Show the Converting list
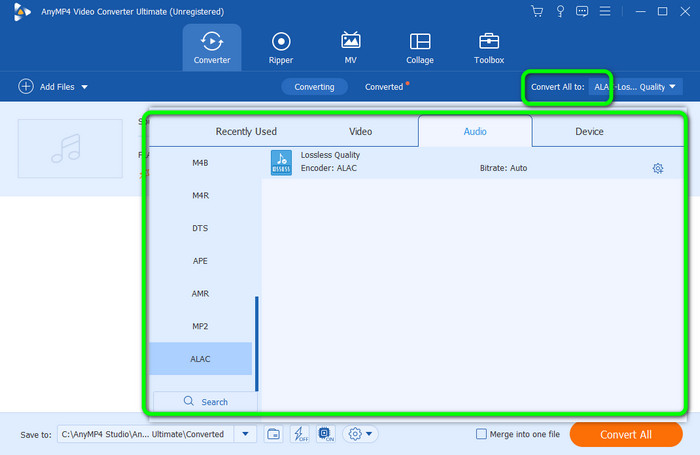 pos(314,87)
